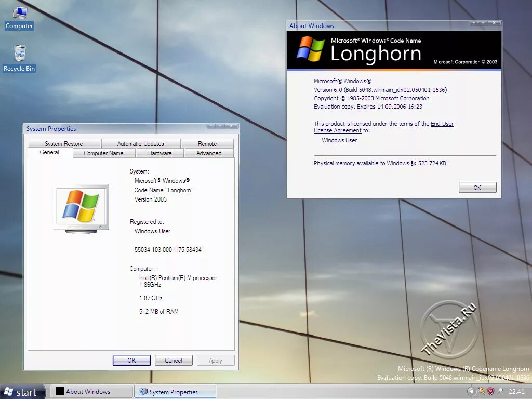Switch to the Hardware tab
The image size is (532, 399).
point(160,153)
